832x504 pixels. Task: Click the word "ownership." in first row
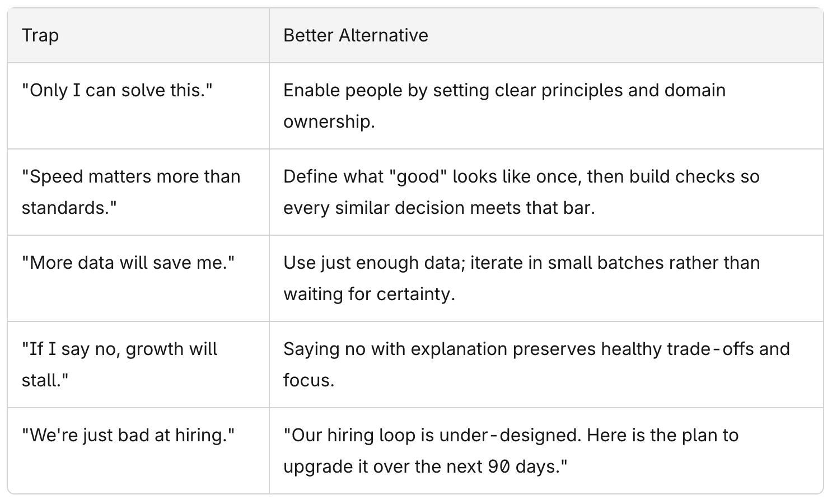329,122
